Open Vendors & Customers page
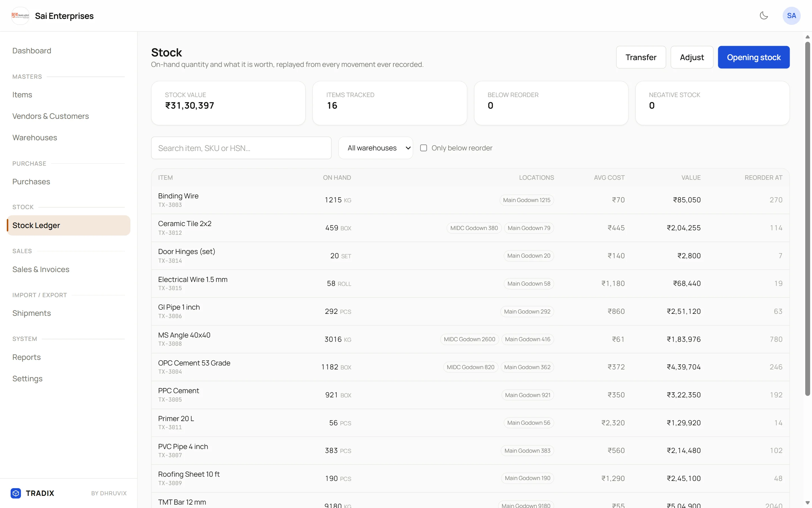The width and height of the screenshot is (812, 508). pos(51,116)
